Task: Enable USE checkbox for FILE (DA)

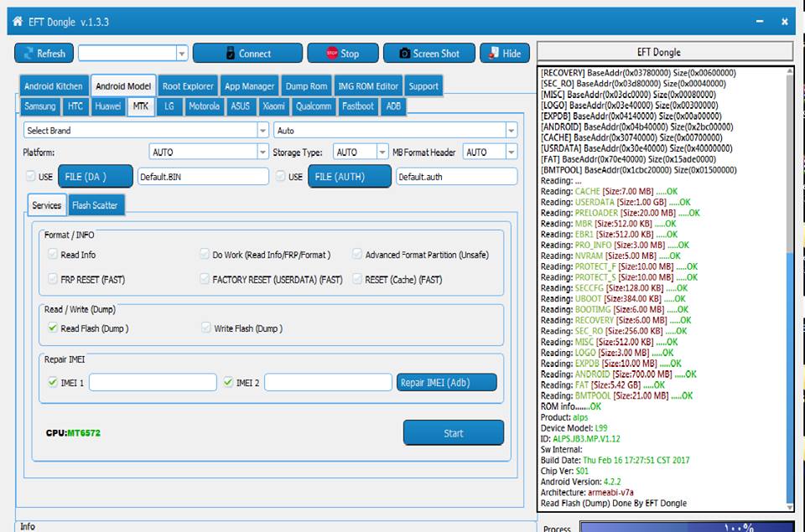Action: 31,176
